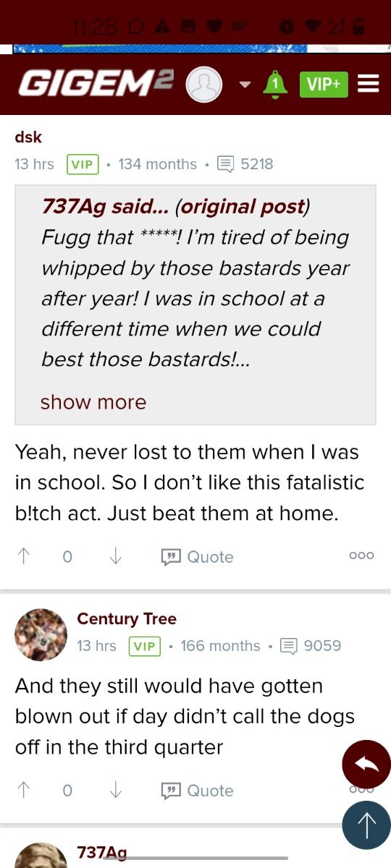Downvote Century Tree's post

115,790
